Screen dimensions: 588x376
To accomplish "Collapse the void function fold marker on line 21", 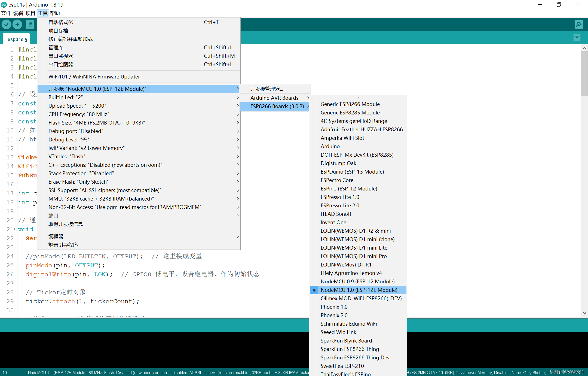I will [16, 229].
